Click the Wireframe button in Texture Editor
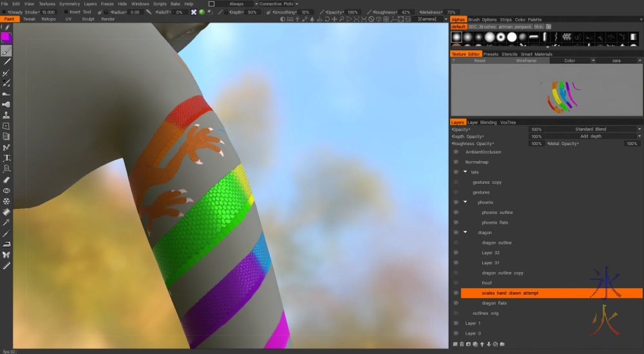The image size is (644, 354). [526, 61]
